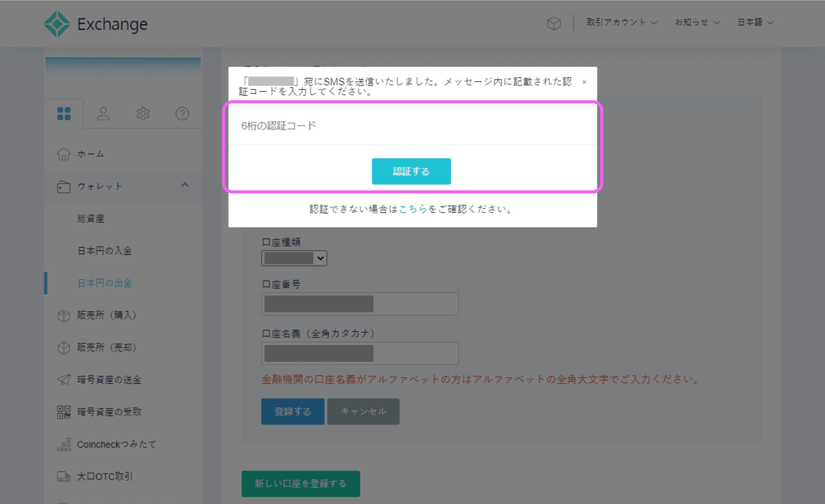Click the wallet icon beside ウォレット
825x504 pixels.
(x=63, y=186)
